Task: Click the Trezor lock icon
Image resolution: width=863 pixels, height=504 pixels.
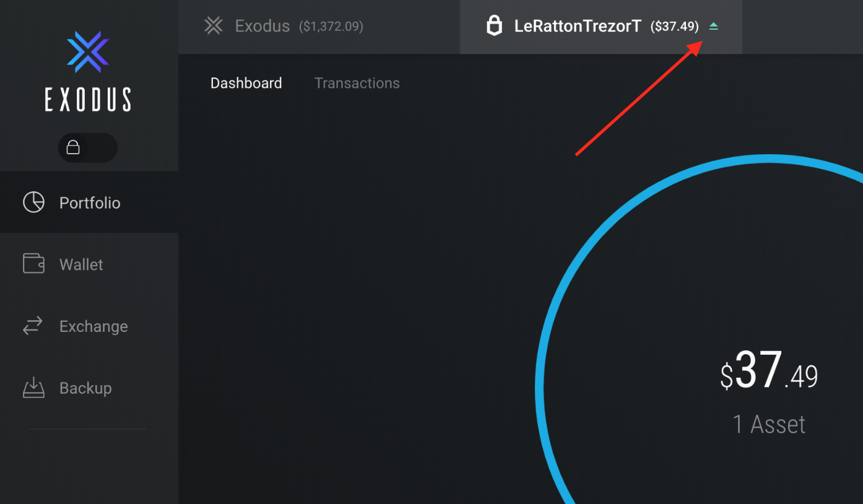Action: (x=494, y=26)
